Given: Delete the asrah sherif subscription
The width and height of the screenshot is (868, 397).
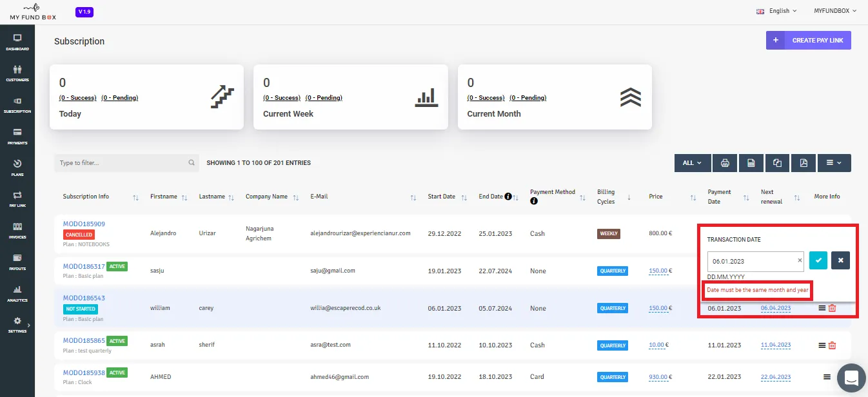Looking at the screenshot, I should pyautogui.click(x=832, y=345).
